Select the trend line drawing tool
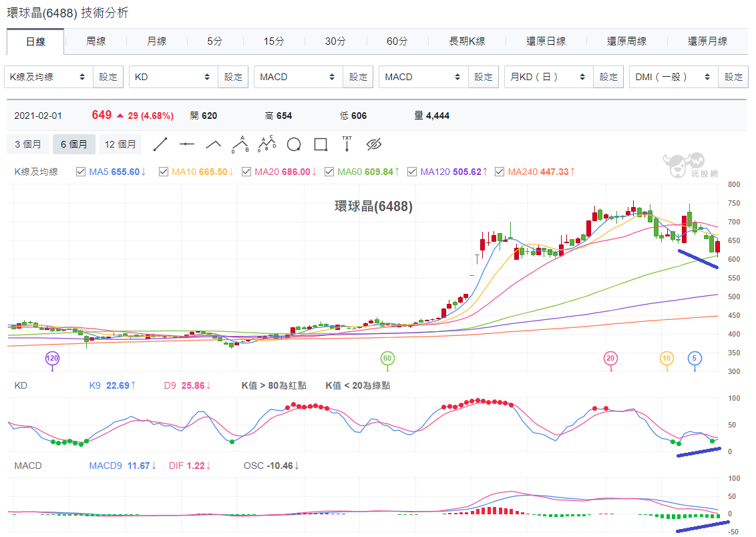The width and height of the screenshot is (756, 537). tap(160, 144)
